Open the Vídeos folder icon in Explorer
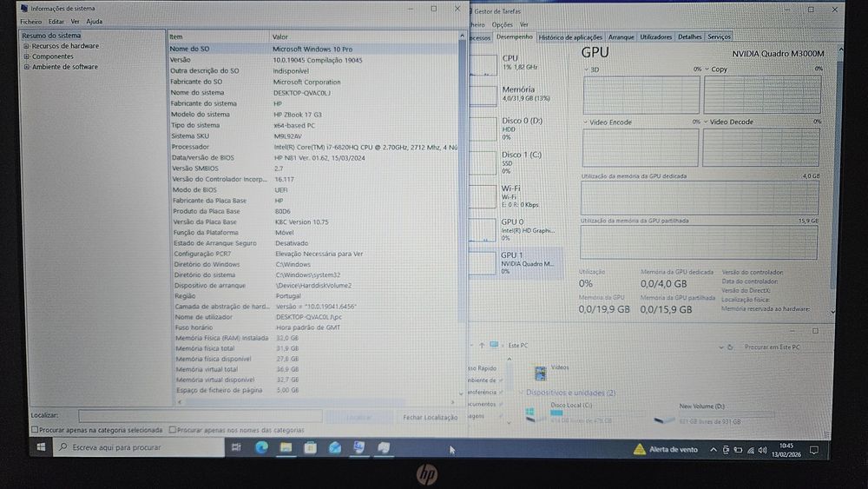 tap(541, 373)
